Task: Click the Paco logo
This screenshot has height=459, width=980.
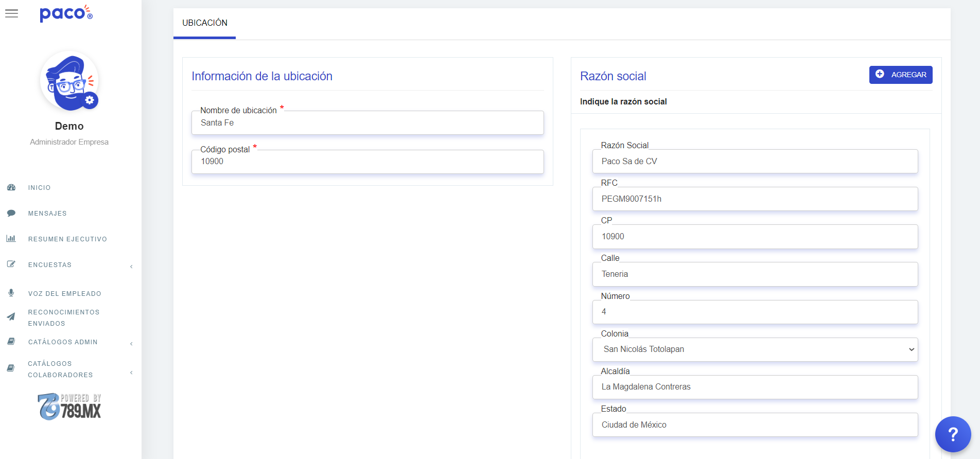Action: tap(66, 13)
